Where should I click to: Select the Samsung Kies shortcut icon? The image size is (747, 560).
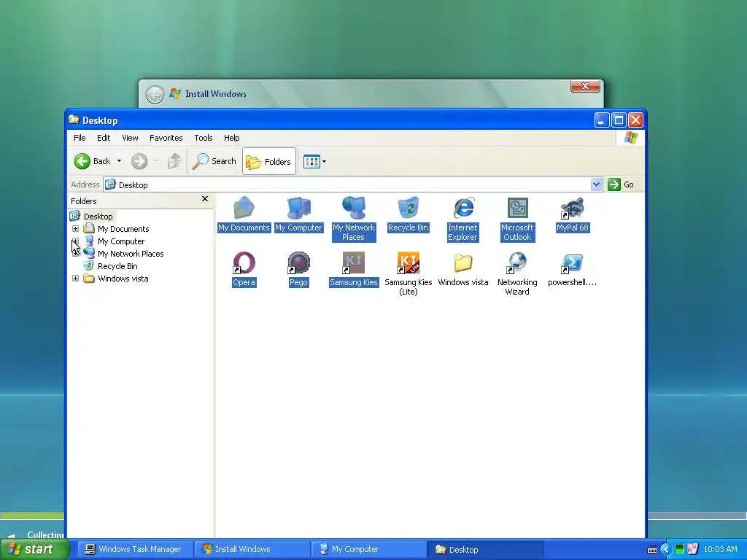click(x=354, y=269)
